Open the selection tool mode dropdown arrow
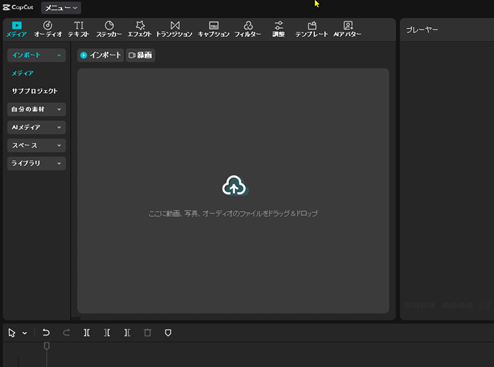Viewport: 494px width, 367px height. coord(25,333)
